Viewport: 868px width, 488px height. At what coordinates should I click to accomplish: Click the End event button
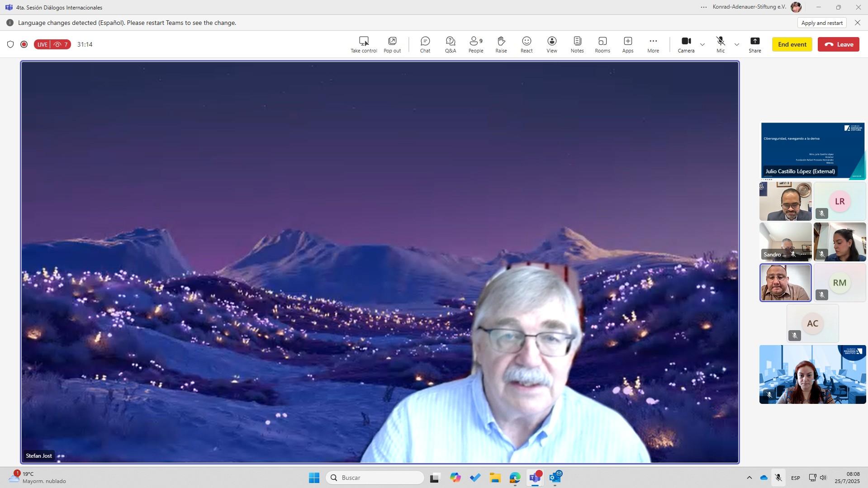pyautogui.click(x=792, y=44)
